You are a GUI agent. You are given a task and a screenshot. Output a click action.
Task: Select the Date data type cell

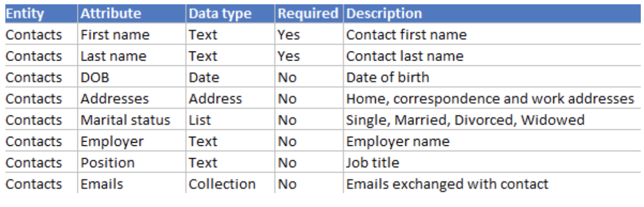tap(231, 77)
